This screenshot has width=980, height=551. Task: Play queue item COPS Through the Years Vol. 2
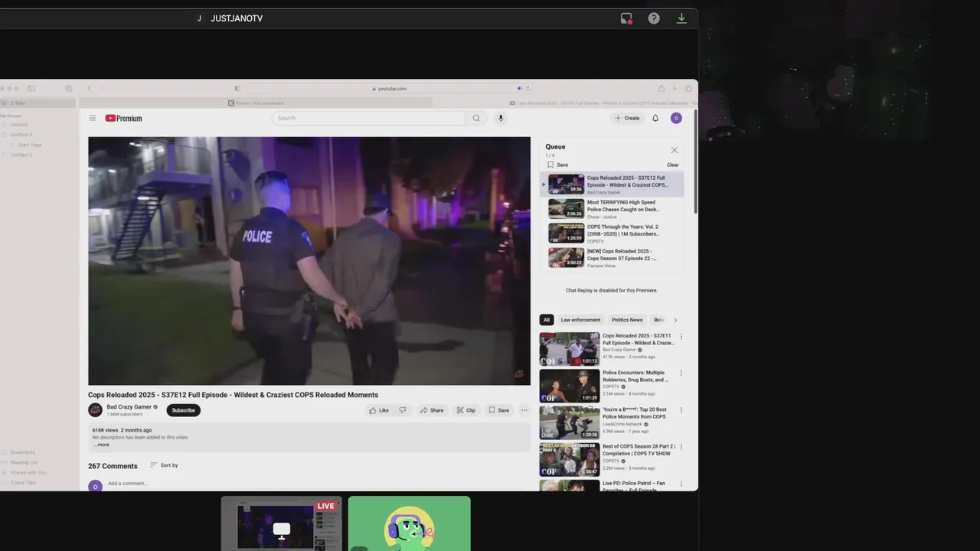pyautogui.click(x=612, y=233)
